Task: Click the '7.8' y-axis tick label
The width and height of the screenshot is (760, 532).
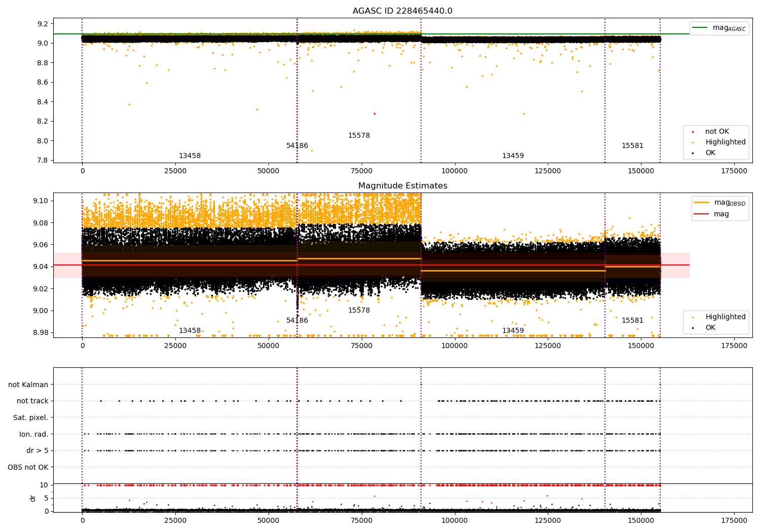Action: [x=43, y=160]
